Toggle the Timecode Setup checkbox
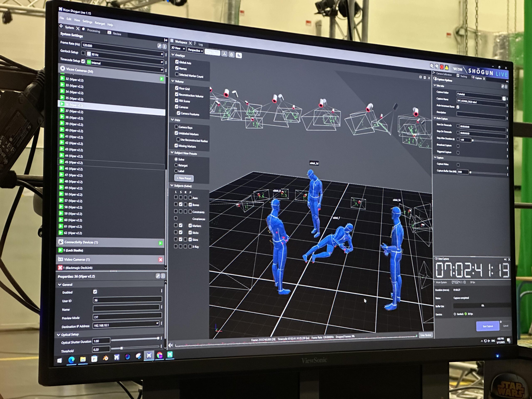Screen dimensions: 532x399 tap(83, 61)
